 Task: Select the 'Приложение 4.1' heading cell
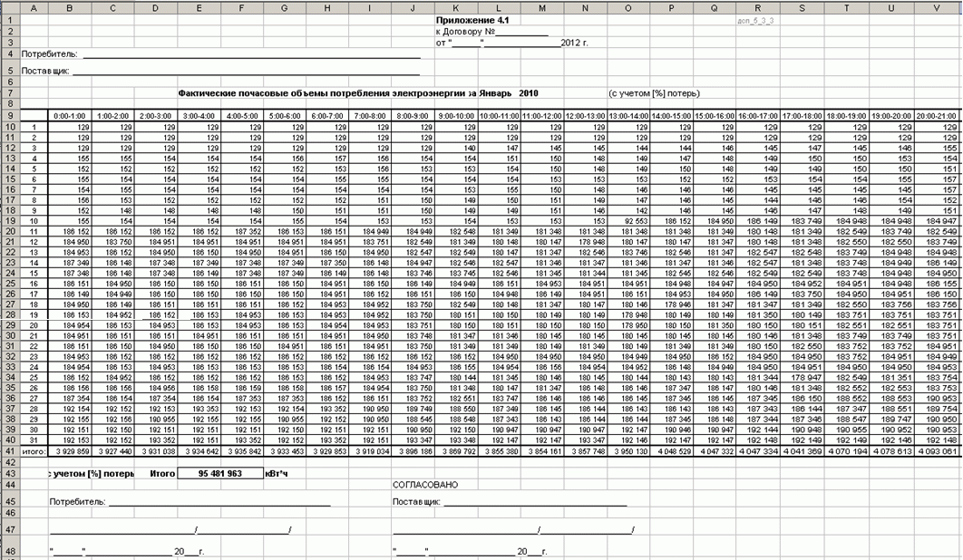[x=472, y=20]
